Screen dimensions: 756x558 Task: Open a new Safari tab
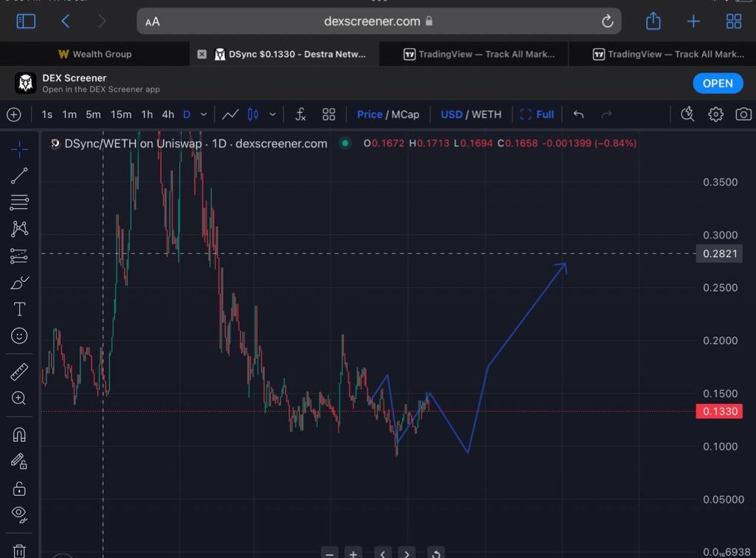(693, 21)
